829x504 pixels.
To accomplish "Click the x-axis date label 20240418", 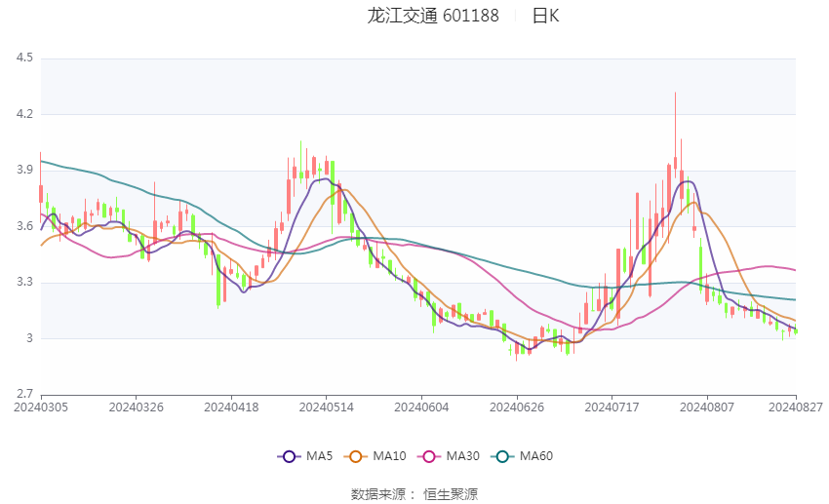I will tap(231, 407).
